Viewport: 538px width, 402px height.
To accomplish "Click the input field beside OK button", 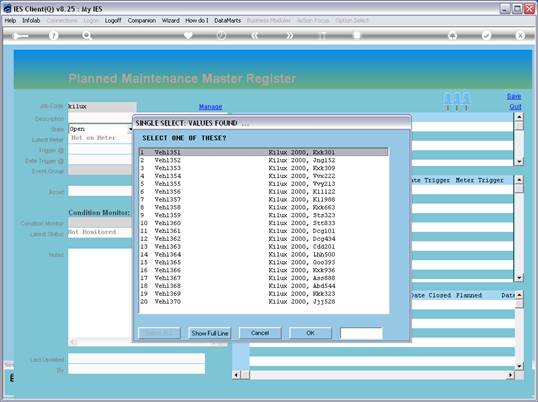I will click(x=361, y=333).
